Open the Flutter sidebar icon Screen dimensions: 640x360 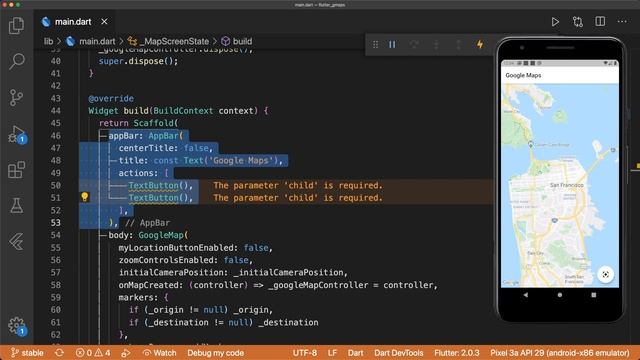16,242
